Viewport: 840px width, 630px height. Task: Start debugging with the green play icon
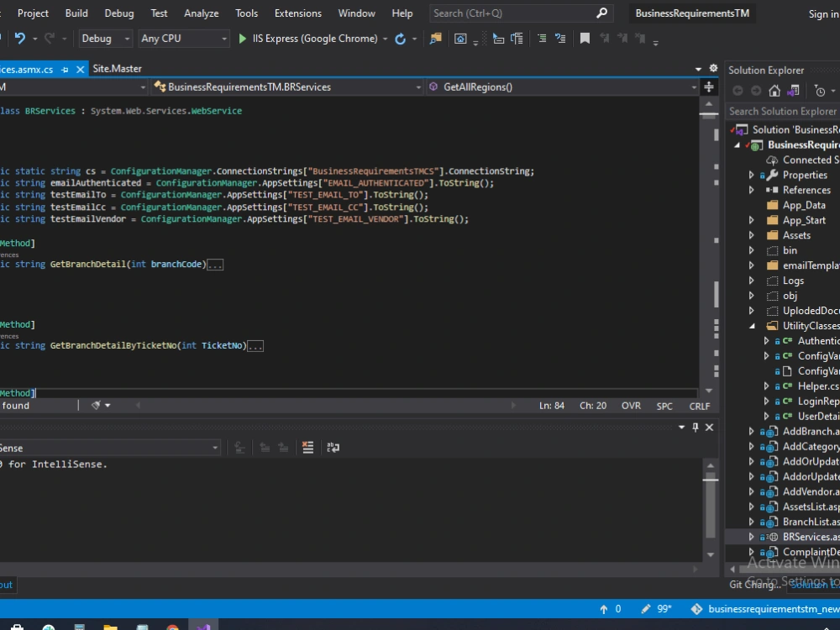coord(242,39)
